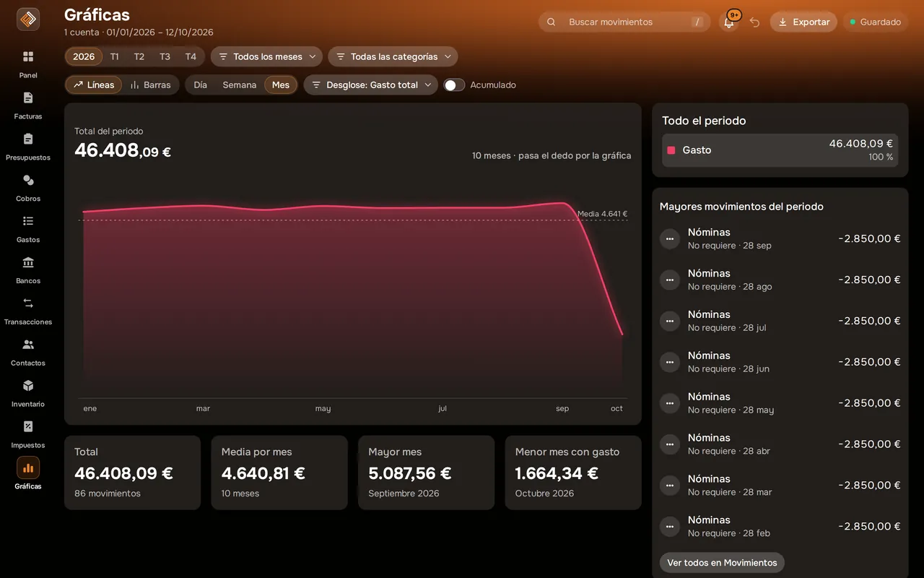Click the Nóminas 28 ago movement row

[780, 280]
